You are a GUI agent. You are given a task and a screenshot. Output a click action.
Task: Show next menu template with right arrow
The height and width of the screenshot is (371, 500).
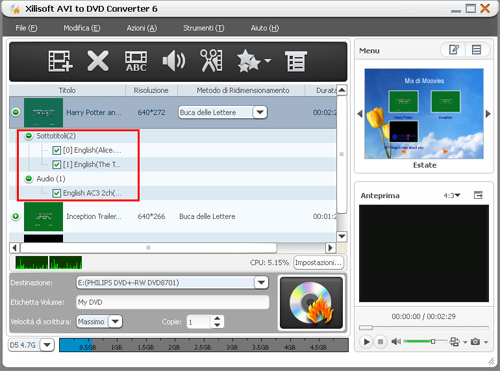488,114
